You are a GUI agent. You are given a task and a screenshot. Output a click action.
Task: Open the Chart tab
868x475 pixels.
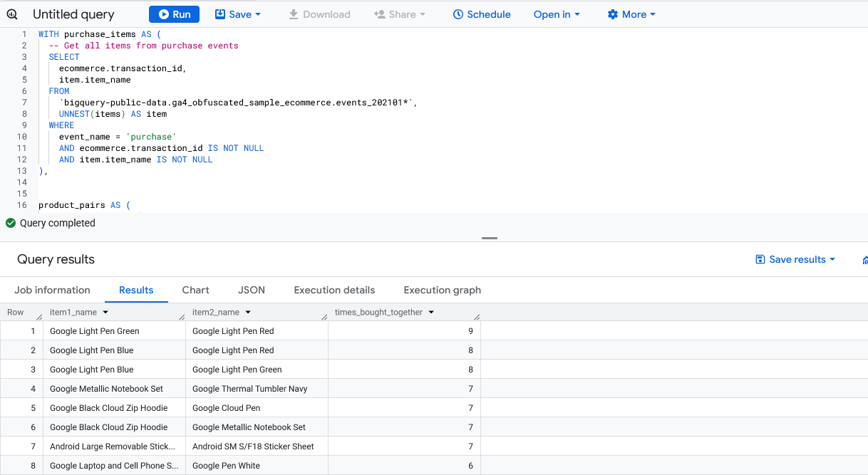(x=195, y=290)
